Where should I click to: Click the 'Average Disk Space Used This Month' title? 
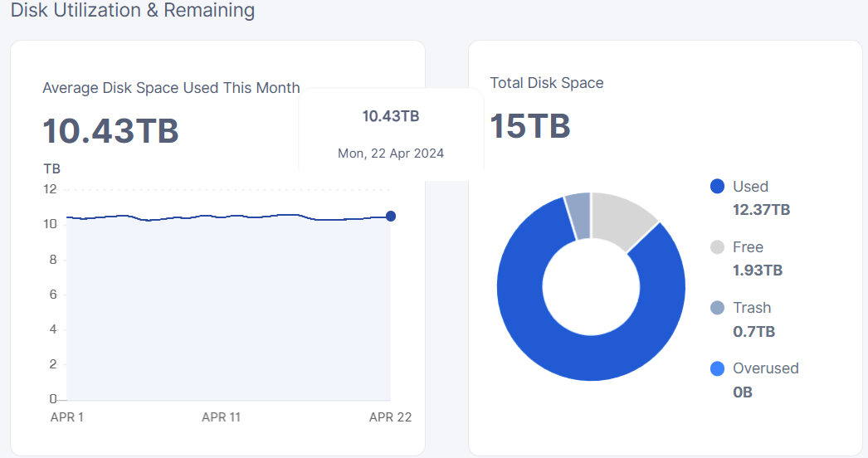pyautogui.click(x=171, y=88)
